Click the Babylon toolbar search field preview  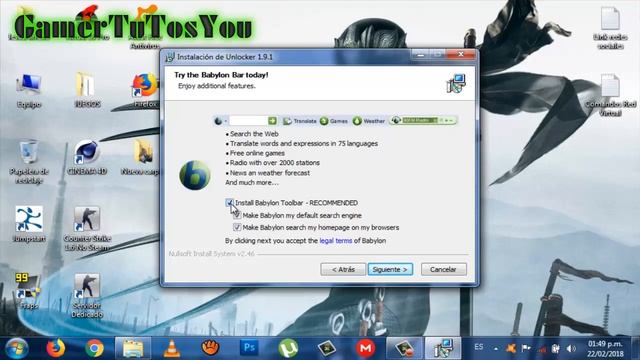point(248,121)
